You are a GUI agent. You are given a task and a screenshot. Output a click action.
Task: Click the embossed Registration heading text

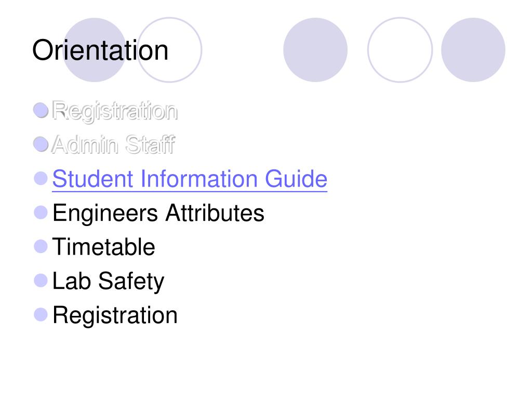(115, 111)
